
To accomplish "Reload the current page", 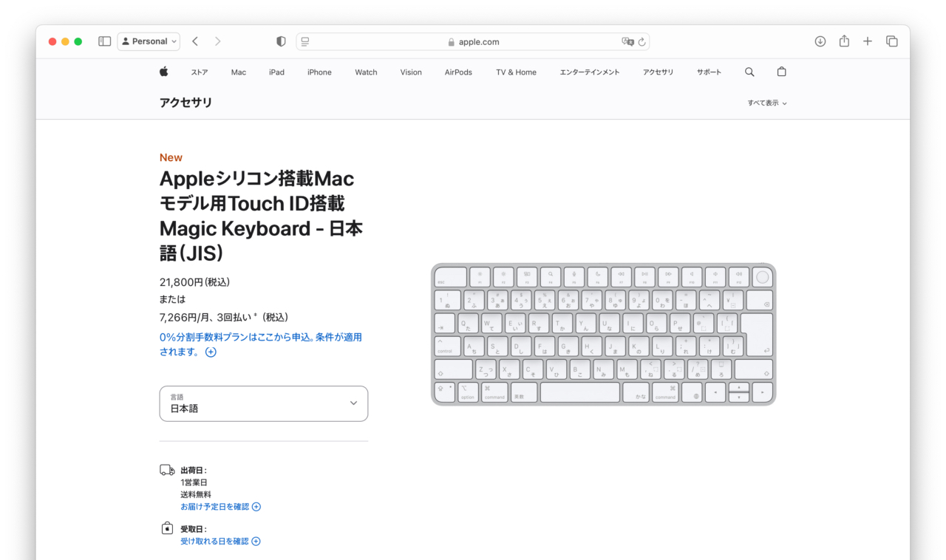I will coord(642,41).
